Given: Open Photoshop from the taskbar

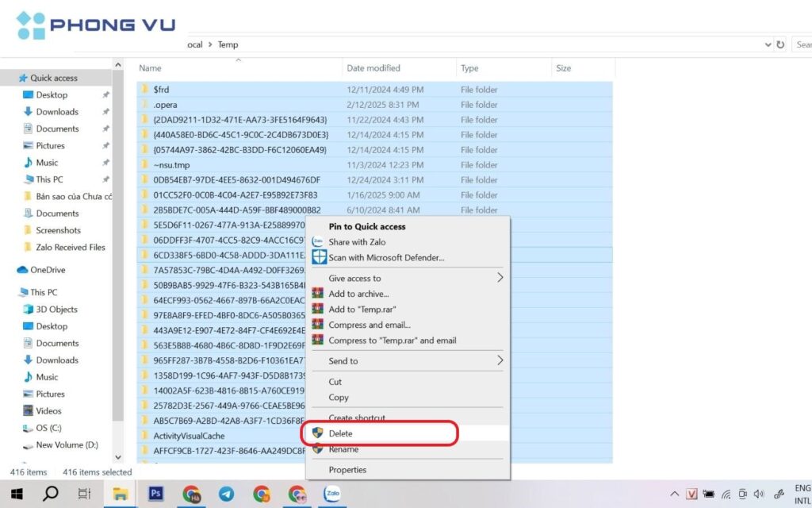Looking at the screenshot, I should coord(156,494).
